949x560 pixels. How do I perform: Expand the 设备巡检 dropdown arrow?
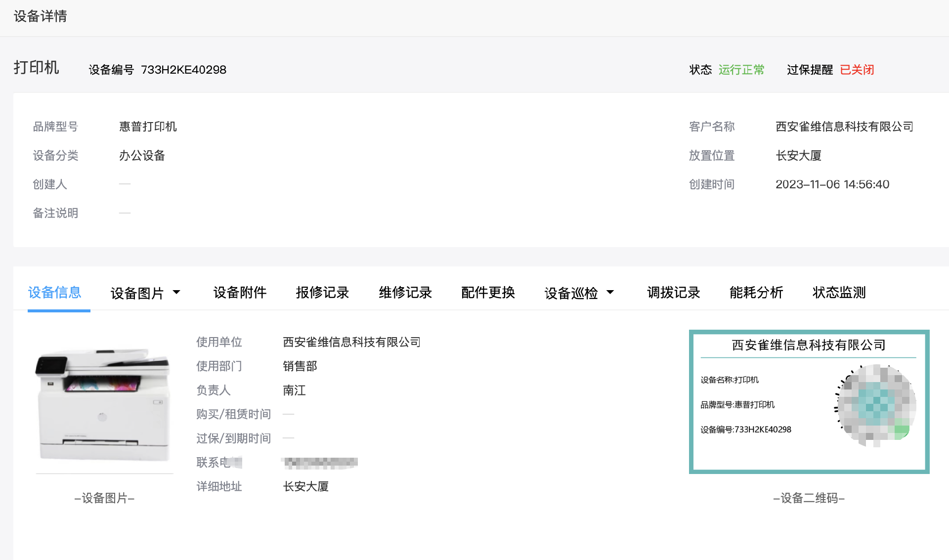[610, 293]
